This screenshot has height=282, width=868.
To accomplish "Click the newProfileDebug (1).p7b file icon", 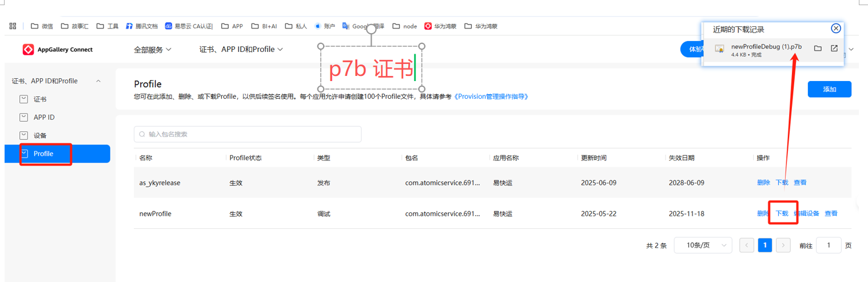I will point(720,49).
